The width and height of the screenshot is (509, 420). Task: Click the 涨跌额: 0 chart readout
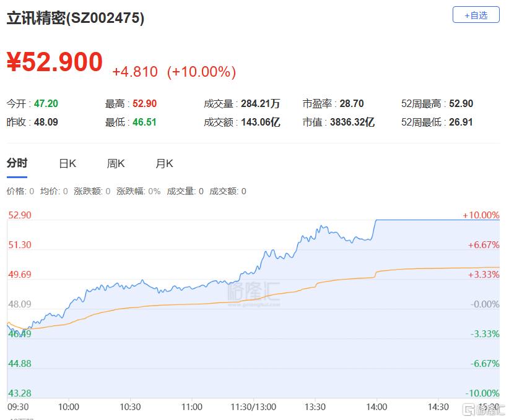point(92,191)
